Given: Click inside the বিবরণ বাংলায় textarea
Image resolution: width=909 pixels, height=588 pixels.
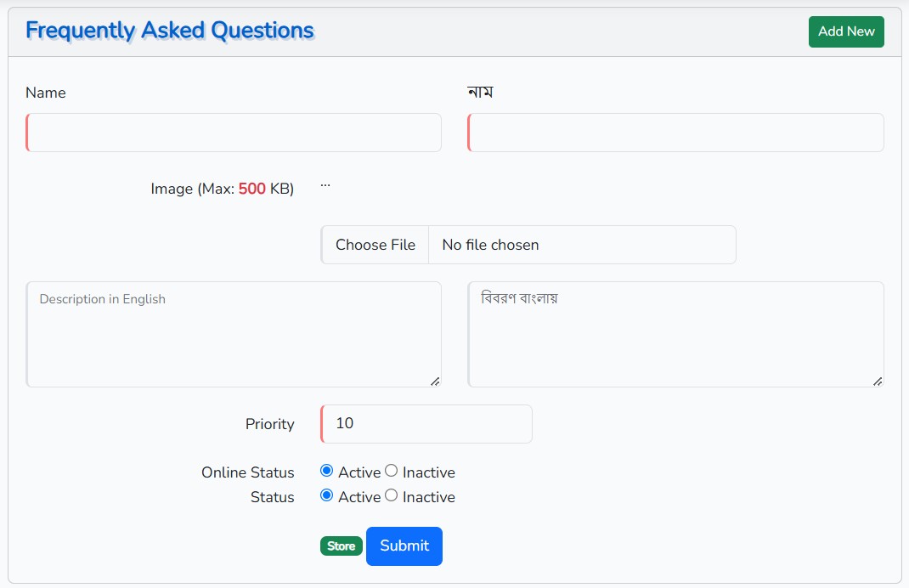Looking at the screenshot, I should [675, 334].
